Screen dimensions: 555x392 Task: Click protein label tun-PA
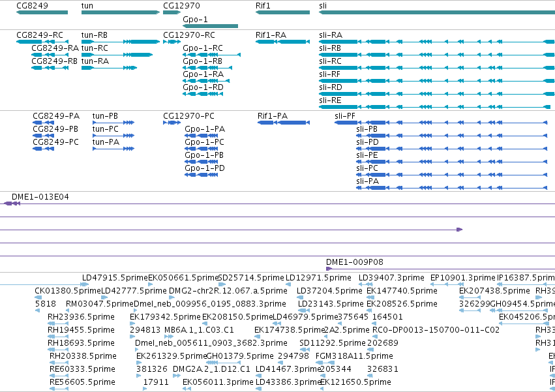106,142
